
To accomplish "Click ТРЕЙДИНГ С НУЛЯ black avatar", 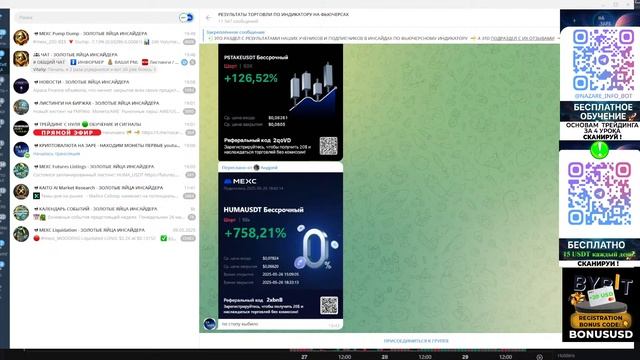I will point(21,129).
